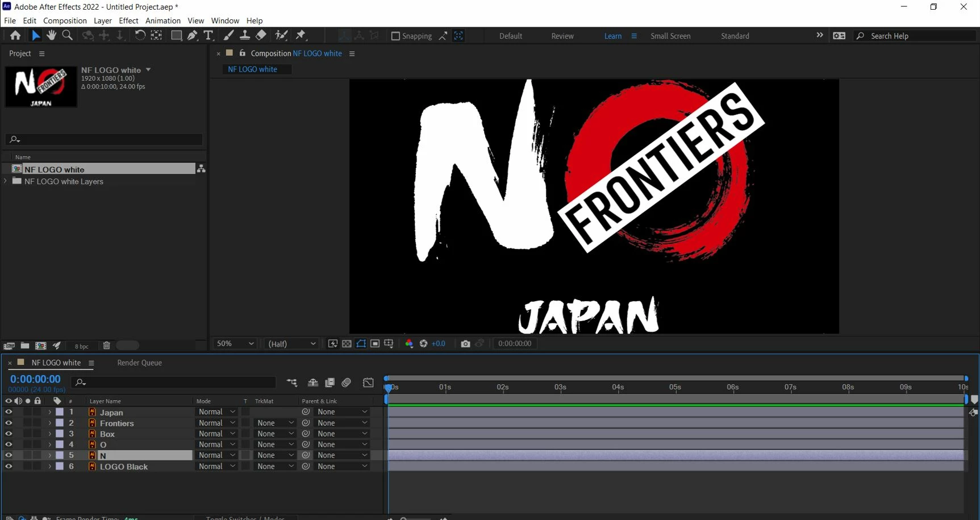Hide the Box layer eye icon
Viewport: 980px width, 520px height.
click(9, 434)
